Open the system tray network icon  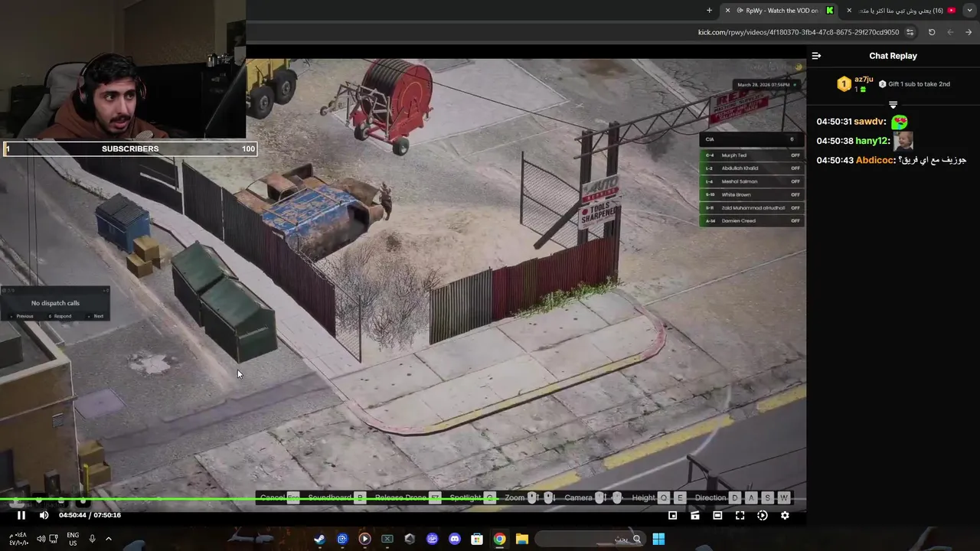53,539
